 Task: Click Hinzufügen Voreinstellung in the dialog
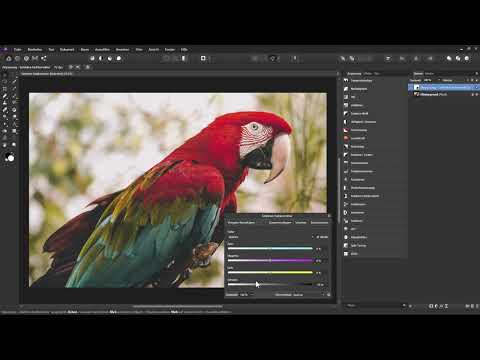coord(241,223)
